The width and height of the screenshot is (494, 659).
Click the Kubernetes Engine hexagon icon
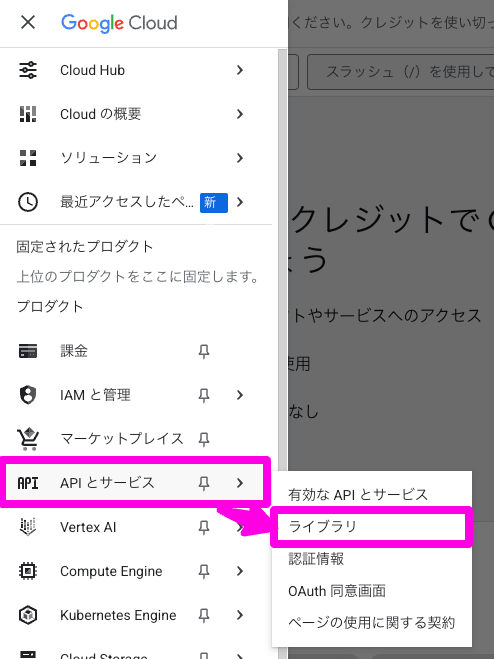[x=28, y=615]
